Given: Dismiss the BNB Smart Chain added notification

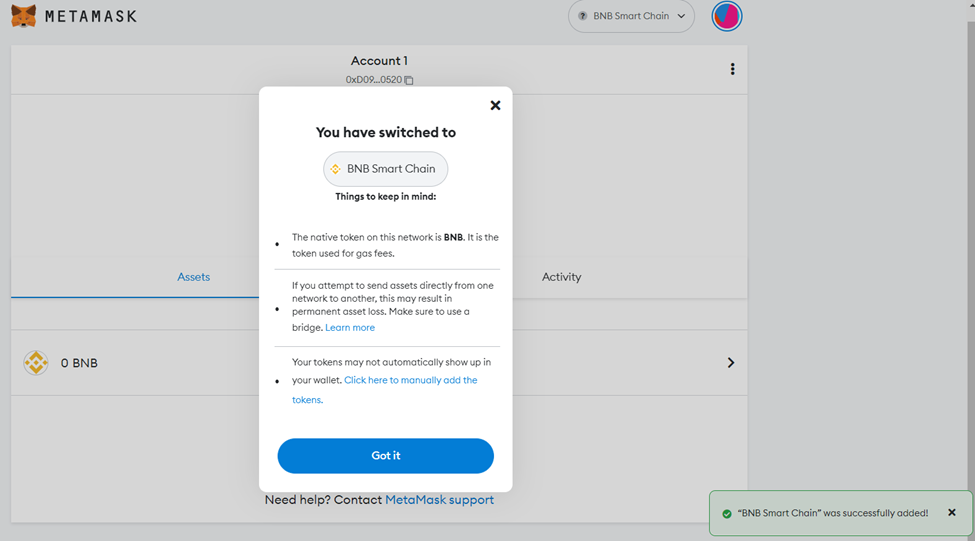Looking at the screenshot, I should [x=952, y=512].
